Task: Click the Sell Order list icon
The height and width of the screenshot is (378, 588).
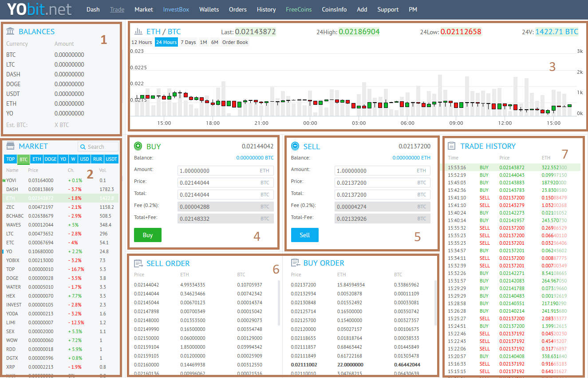Action: pyautogui.click(x=138, y=263)
